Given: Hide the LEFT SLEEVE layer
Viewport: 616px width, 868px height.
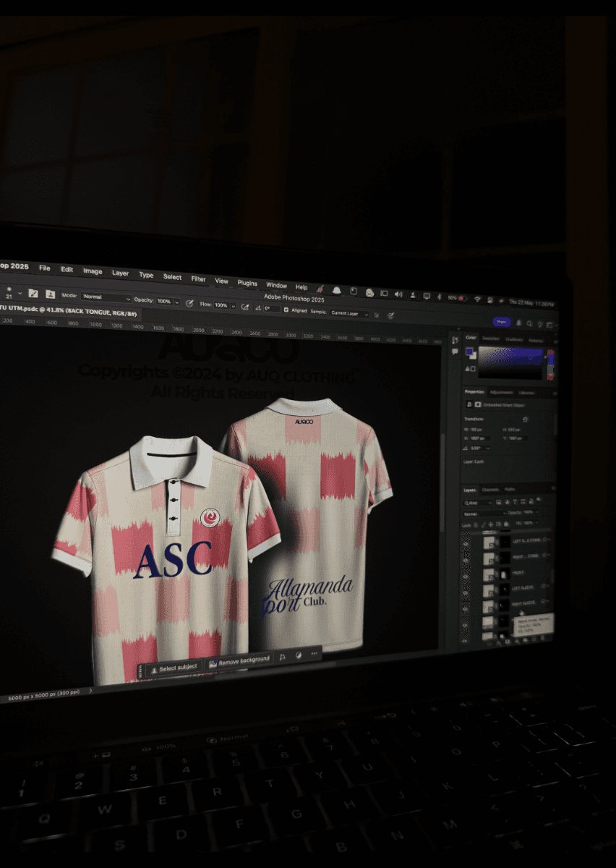Looking at the screenshot, I should point(466,592).
